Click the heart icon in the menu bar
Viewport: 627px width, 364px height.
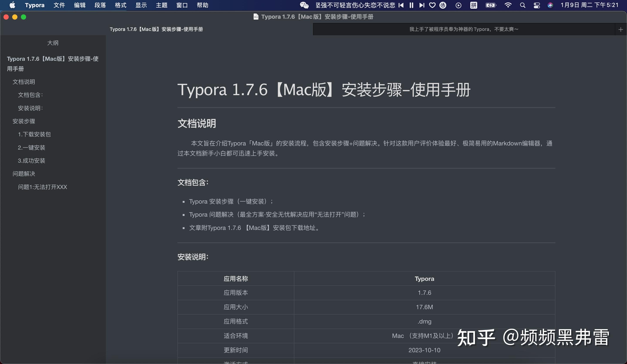[432, 5]
